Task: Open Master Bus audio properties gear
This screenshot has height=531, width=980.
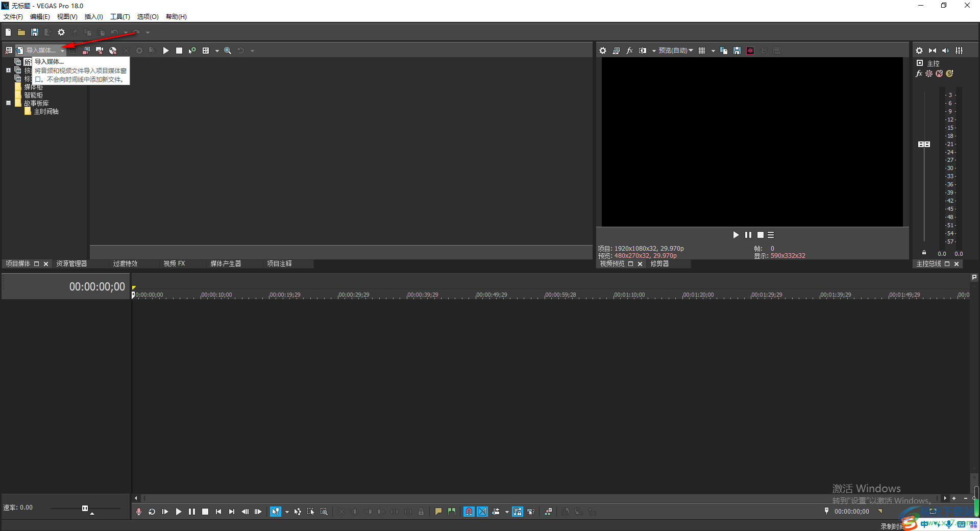Action: point(919,51)
